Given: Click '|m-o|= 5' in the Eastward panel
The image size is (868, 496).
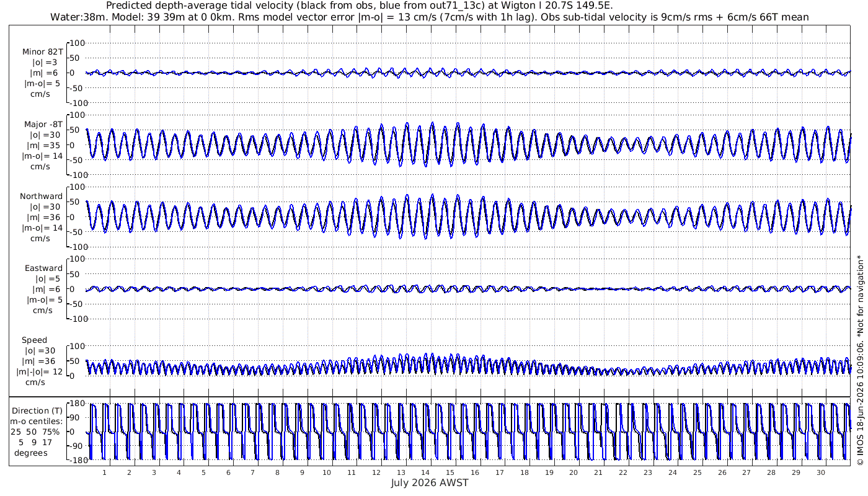Looking at the screenshot, I should pyautogui.click(x=43, y=300).
